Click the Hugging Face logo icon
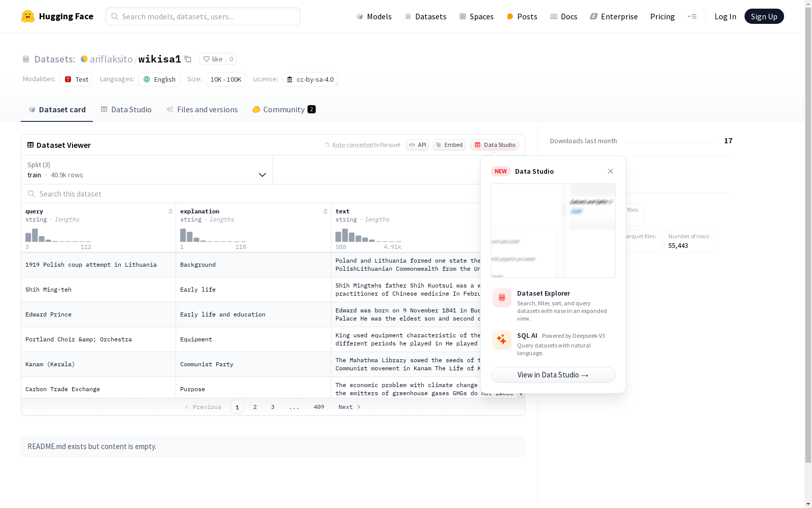The width and height of the screenshot is (812, 508). (x=28, y=16)
